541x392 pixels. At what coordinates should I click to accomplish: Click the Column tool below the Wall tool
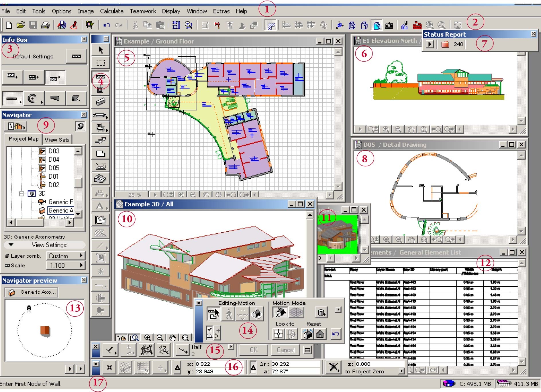[x=101, y=90]
